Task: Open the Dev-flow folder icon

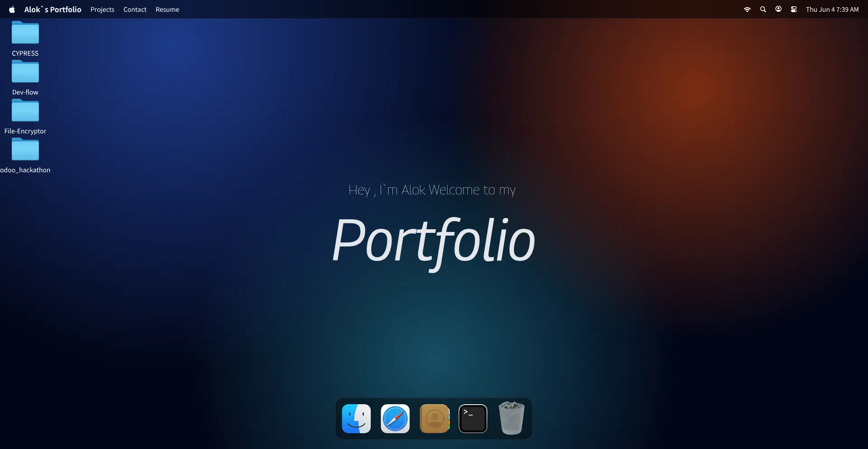Action: pyautogui.click(x=25, y=72)
